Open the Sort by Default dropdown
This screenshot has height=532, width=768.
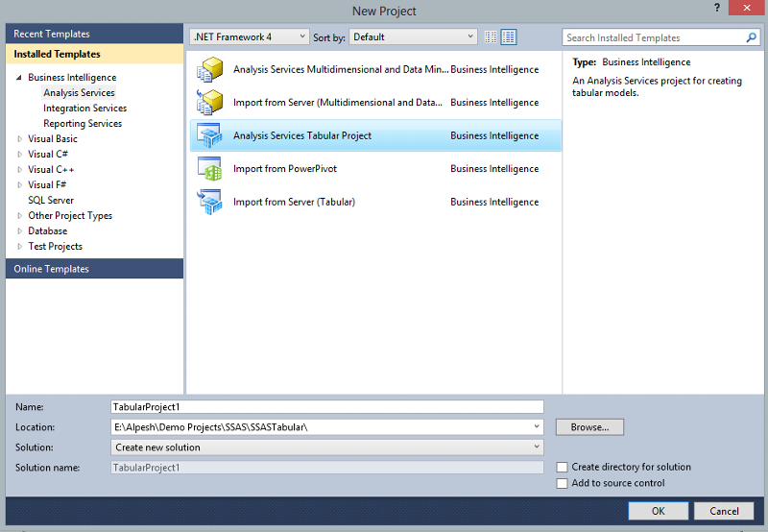[413, 36]
